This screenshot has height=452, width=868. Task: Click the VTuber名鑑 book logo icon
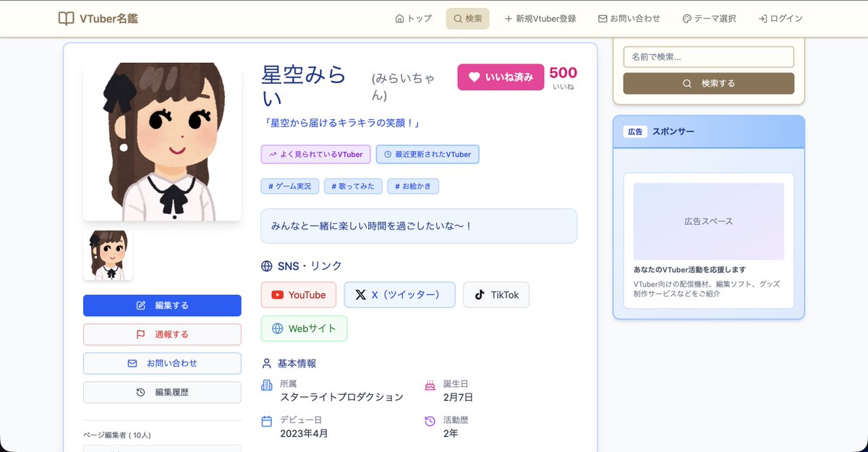(x=66, y=18)
